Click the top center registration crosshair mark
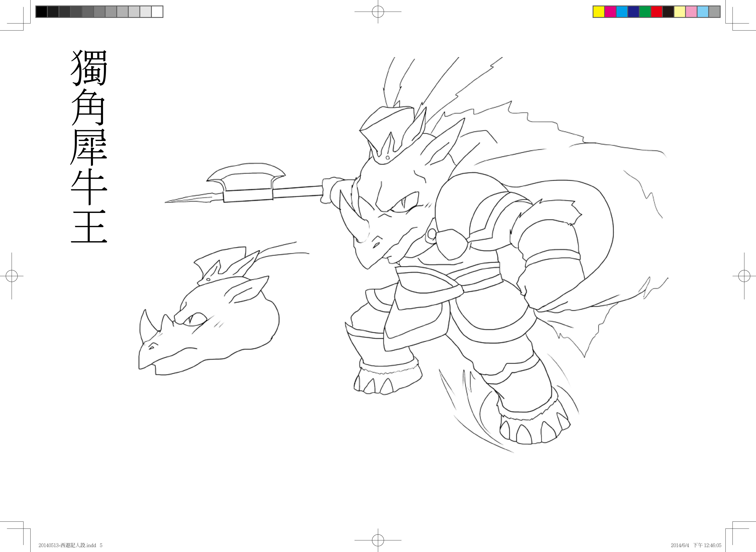 (378, 12)
